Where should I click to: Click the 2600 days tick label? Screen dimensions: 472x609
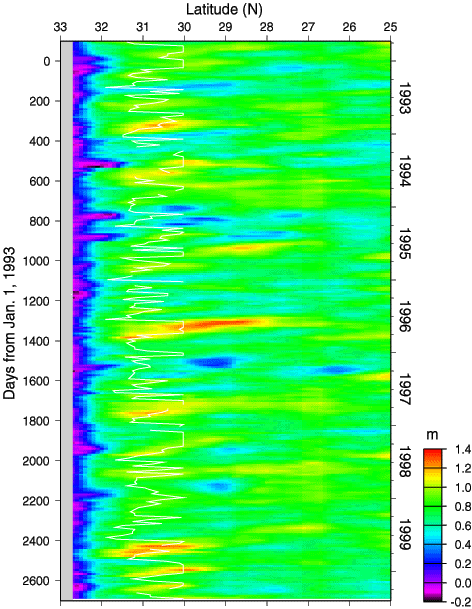(x=39, y=581)
